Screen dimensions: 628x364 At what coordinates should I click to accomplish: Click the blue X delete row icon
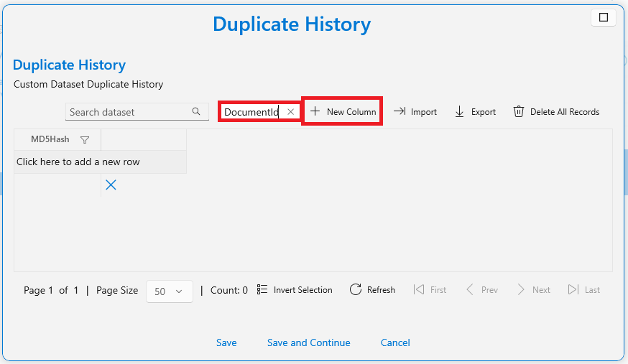111,185
